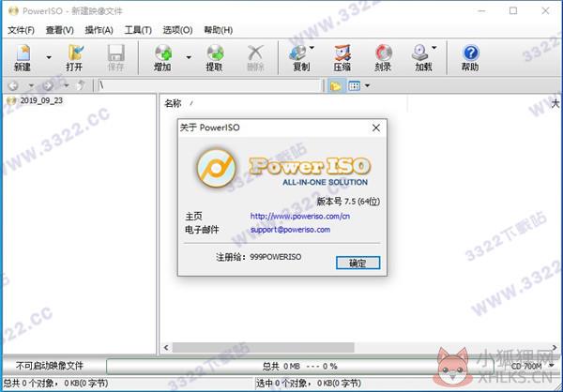The width and height of the screenshot is (563, 392).
Task: Expand the New (新建) dropdown arrow
Action: coord(49,57)
